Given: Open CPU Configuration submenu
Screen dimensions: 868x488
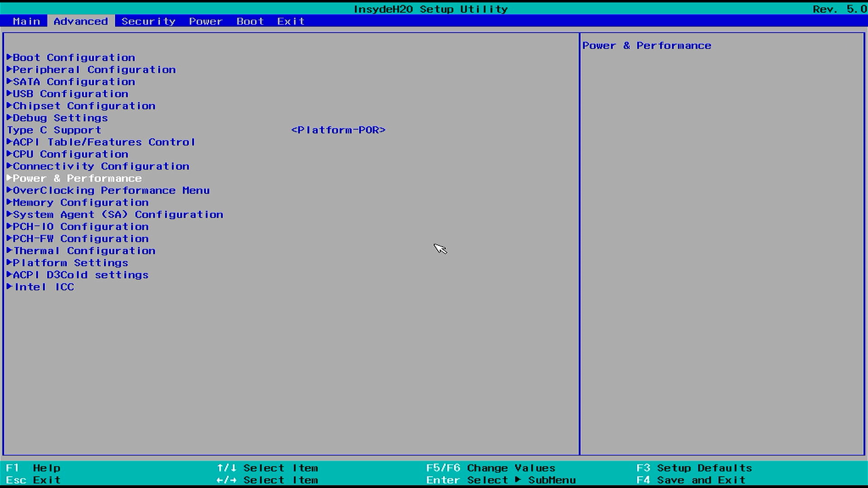Looking at the screenshot, I should click(71, 154).
